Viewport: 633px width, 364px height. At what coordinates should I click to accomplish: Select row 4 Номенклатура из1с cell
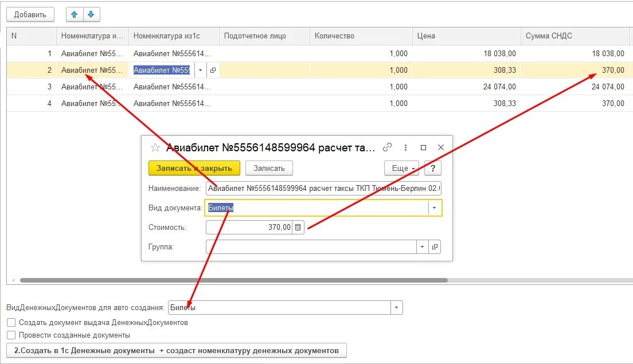click(174, 103)
